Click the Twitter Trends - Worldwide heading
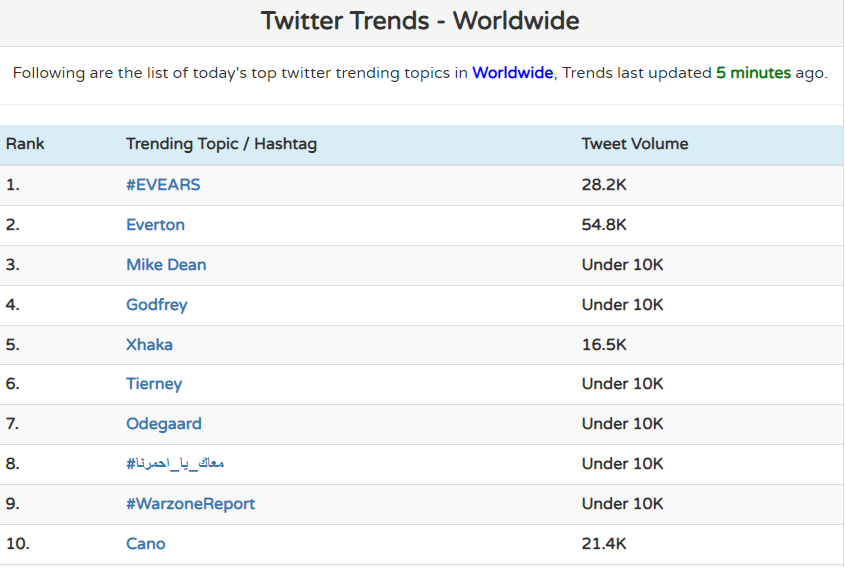 point(420,21)
